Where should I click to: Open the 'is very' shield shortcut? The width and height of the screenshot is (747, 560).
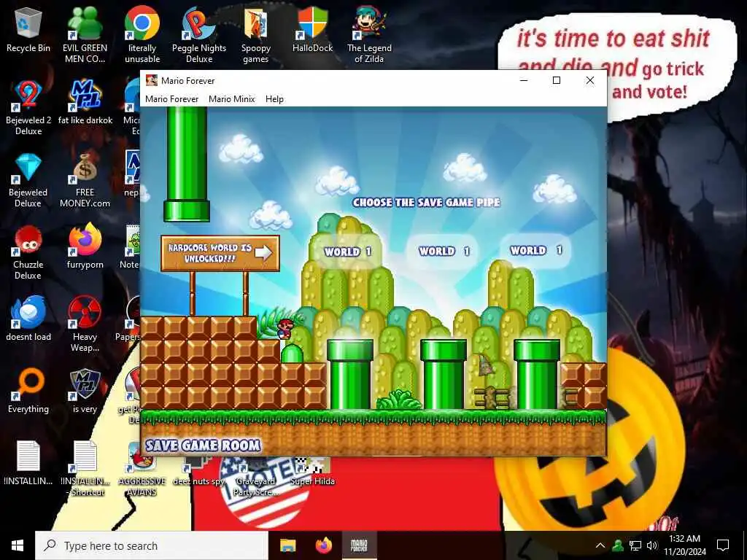tap(85, 391)
